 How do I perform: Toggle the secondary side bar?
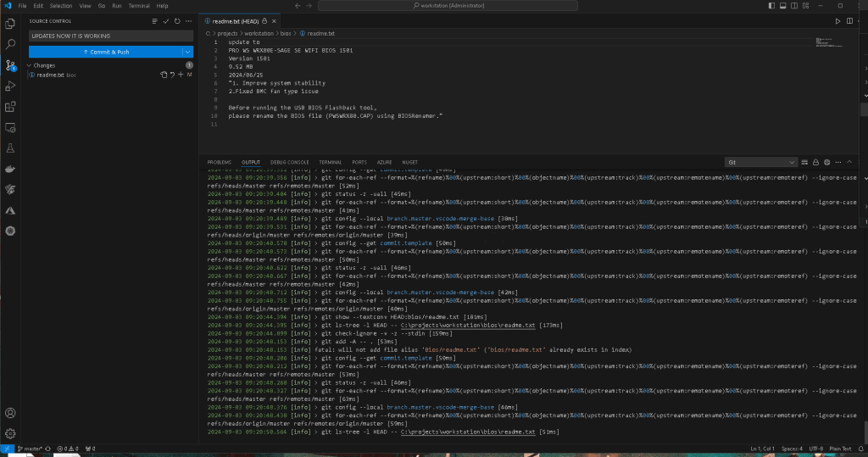point(794,6)
